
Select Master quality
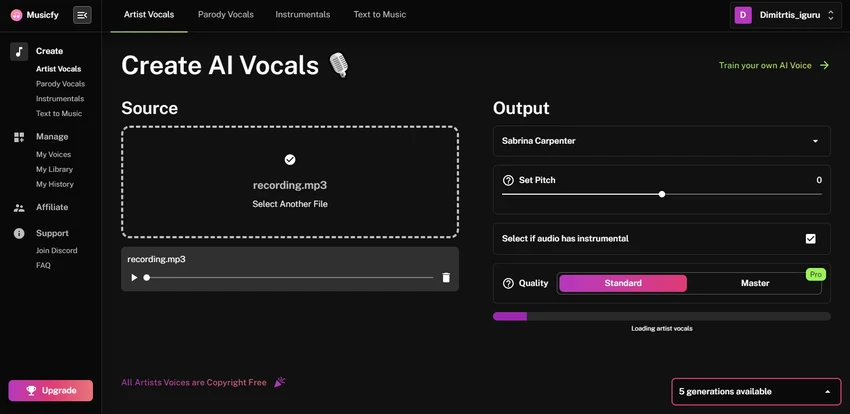pos(755,283)
